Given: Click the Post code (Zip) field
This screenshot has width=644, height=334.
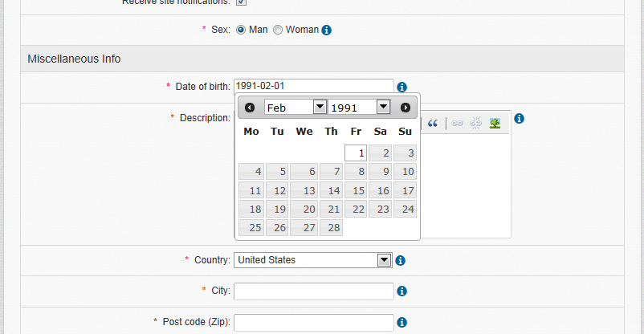Looking at the screenshot, I should click(x=314, y=322).
